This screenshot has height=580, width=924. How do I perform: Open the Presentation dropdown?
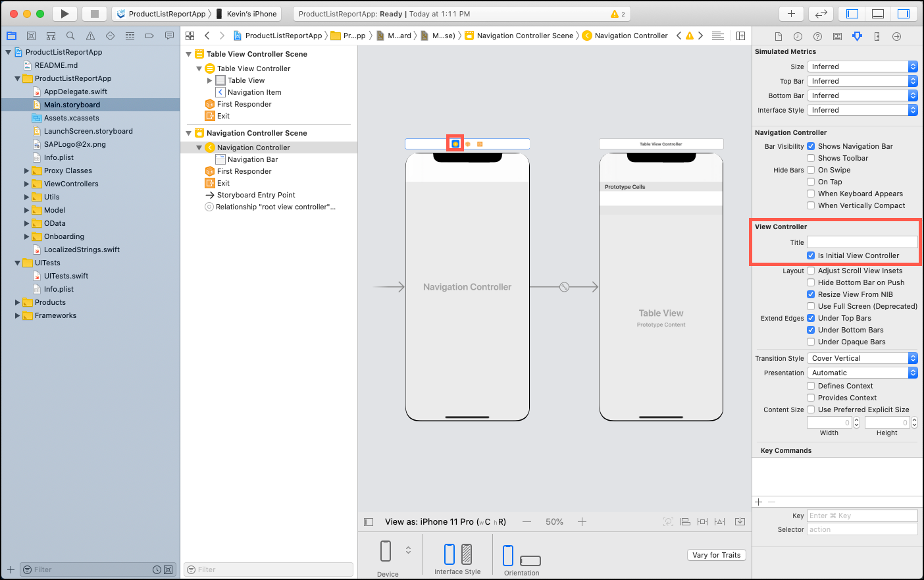point(862,373)
